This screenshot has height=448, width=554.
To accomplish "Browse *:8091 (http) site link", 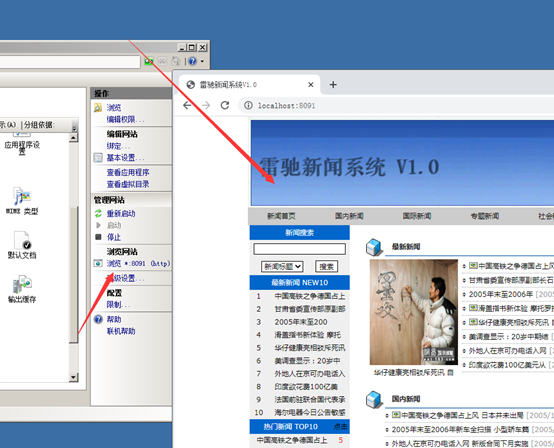I will pyautogui.click(x=138, y=264).
